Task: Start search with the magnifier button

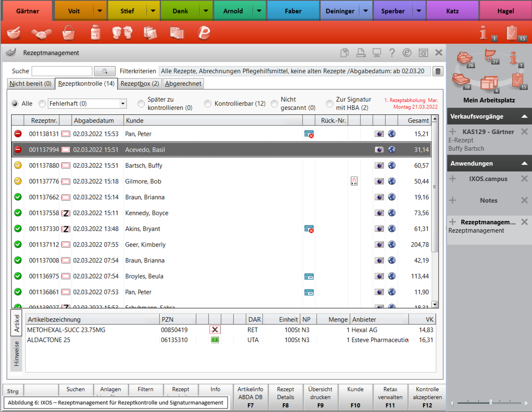Action: (x=105, y=71)
